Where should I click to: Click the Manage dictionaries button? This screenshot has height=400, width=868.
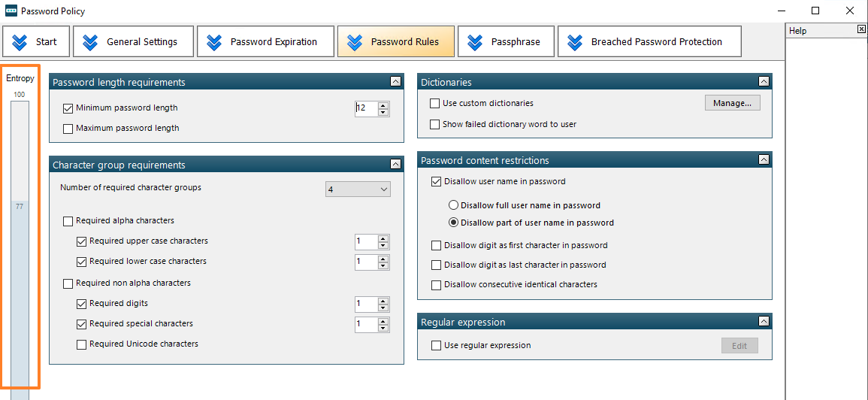pos(732,103)
